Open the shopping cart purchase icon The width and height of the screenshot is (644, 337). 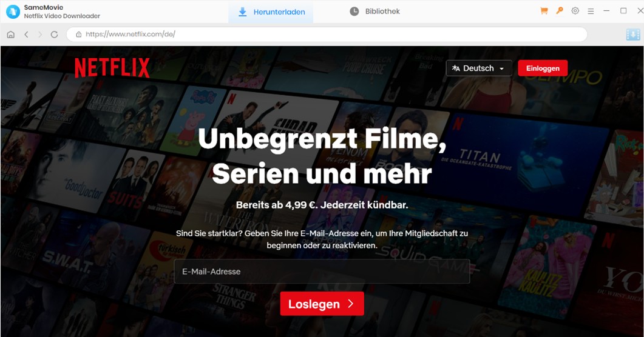point(544,11)
